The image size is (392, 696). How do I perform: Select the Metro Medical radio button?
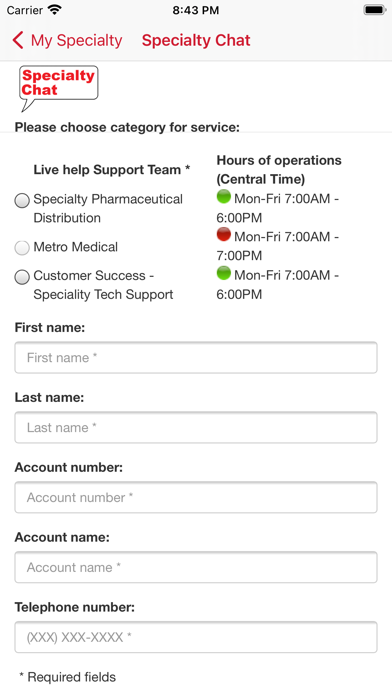pyautogui.click(x=22, y=248)
